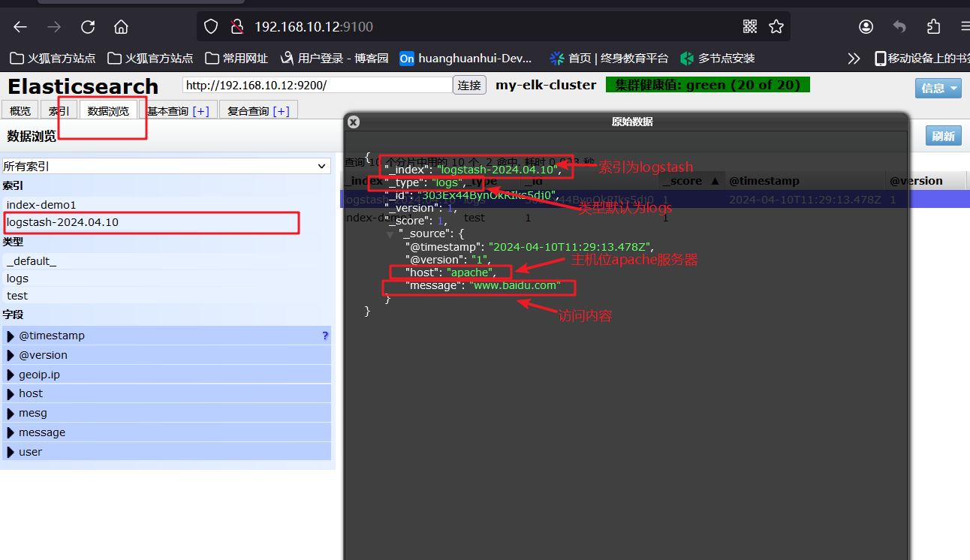This screenshot has width=970, height=560.
Task: Open the 多节点安装 bookmark
Action: 717,58
